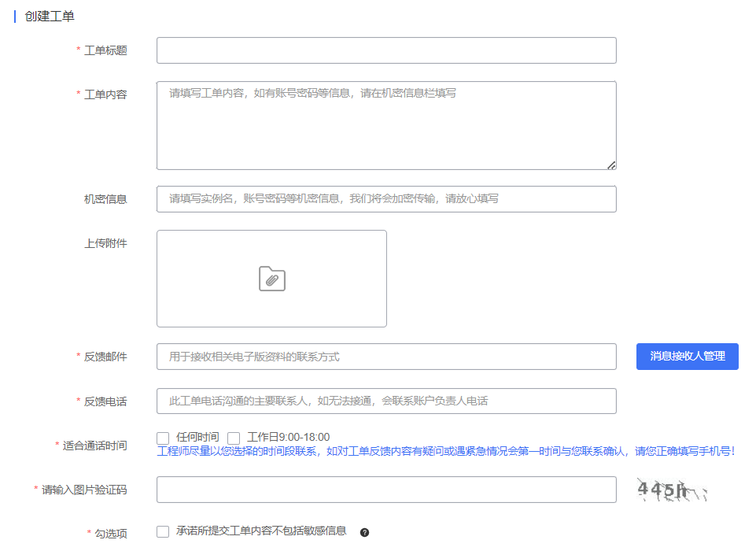Click into the 工单内容 text area

(385, 126)
